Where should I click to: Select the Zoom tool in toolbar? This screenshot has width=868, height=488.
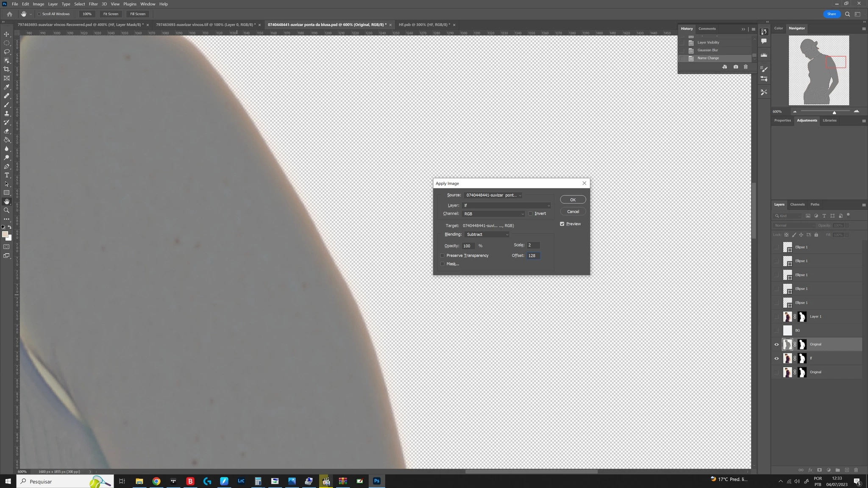click(x=6, y=210)
